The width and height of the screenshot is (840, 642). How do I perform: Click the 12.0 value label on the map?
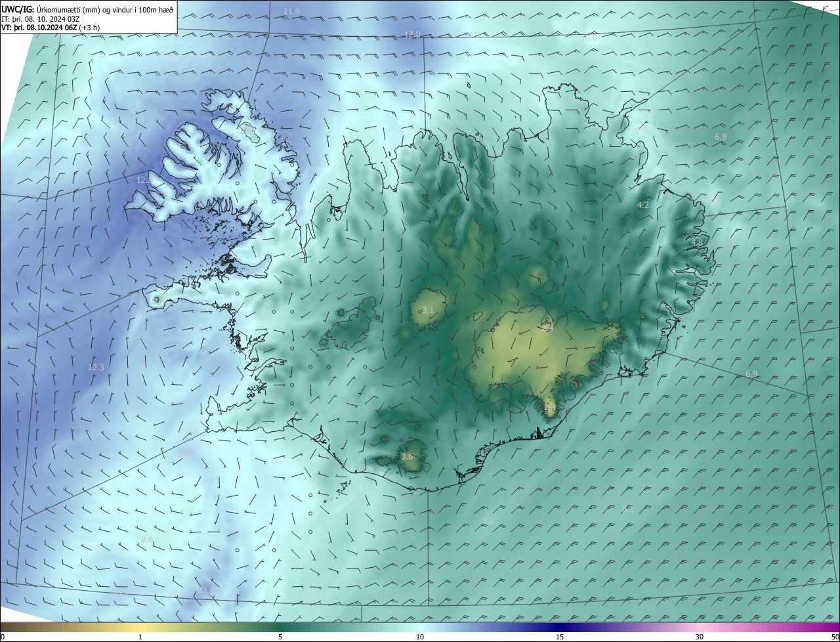click(411, 34)
